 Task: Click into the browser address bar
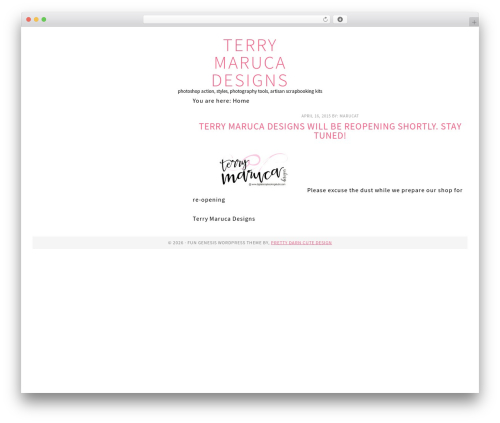pos(237,20)
